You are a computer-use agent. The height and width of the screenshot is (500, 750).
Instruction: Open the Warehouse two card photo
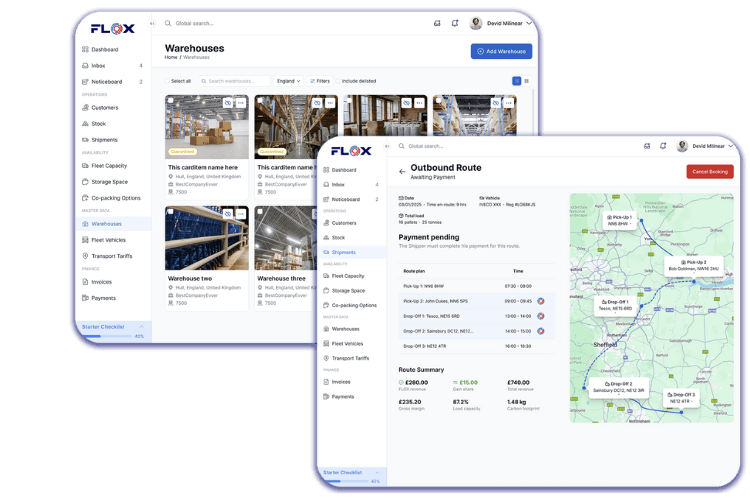tap(207, 238)
